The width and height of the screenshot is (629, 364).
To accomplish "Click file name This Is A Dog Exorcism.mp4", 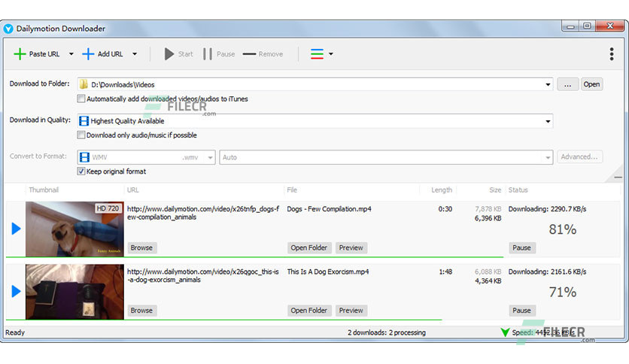I will click(x=328, y=271).
